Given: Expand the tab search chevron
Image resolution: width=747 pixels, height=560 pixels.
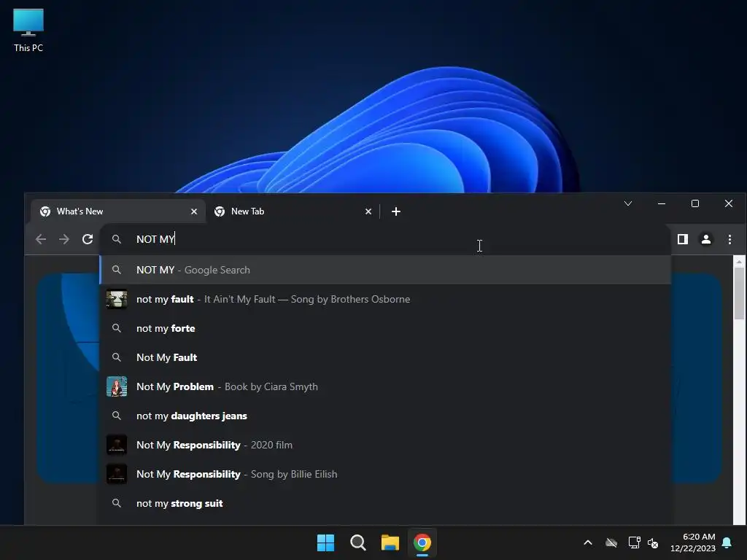Looking at the screenshot, I should point(628,203).
